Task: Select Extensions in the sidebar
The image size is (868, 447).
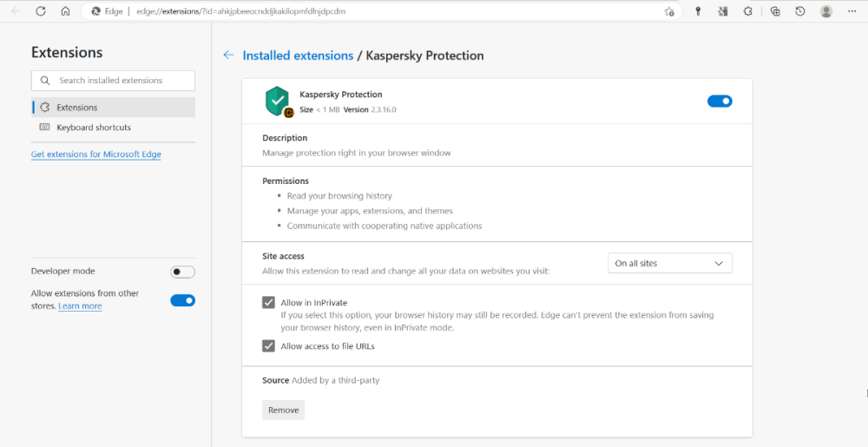Action: point(76,108)
